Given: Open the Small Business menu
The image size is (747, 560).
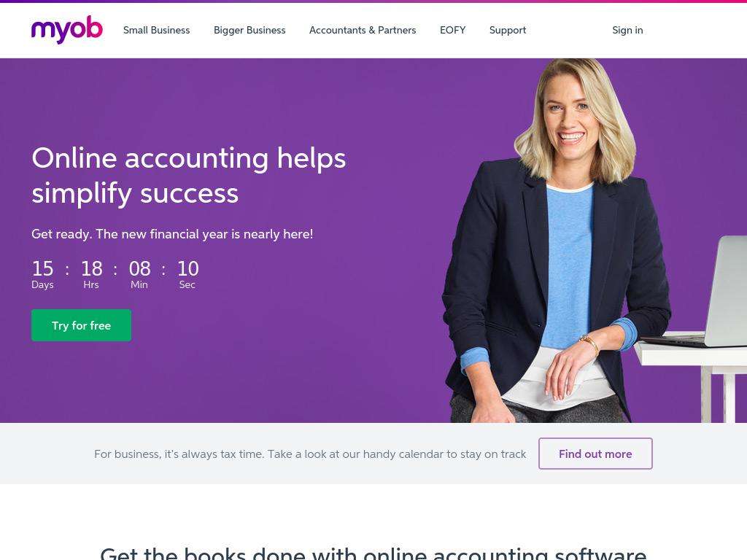Looking at the screenshot, I should 156,30.
